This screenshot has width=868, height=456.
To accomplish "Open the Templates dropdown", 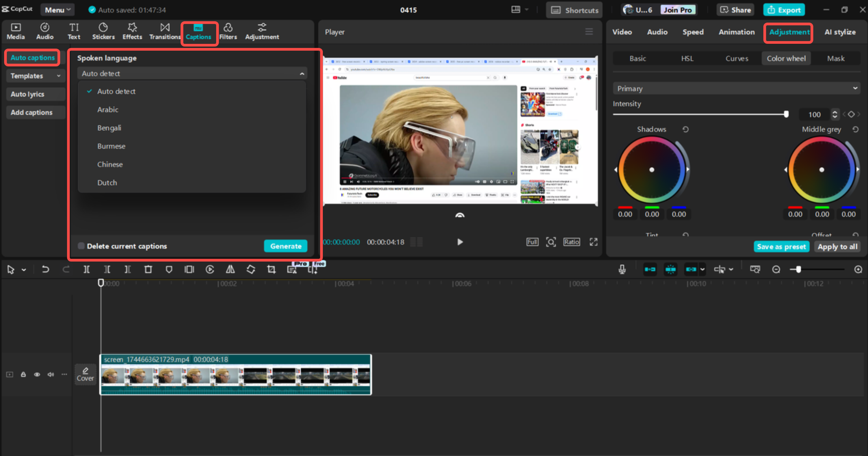I will (x=35, y=76).
